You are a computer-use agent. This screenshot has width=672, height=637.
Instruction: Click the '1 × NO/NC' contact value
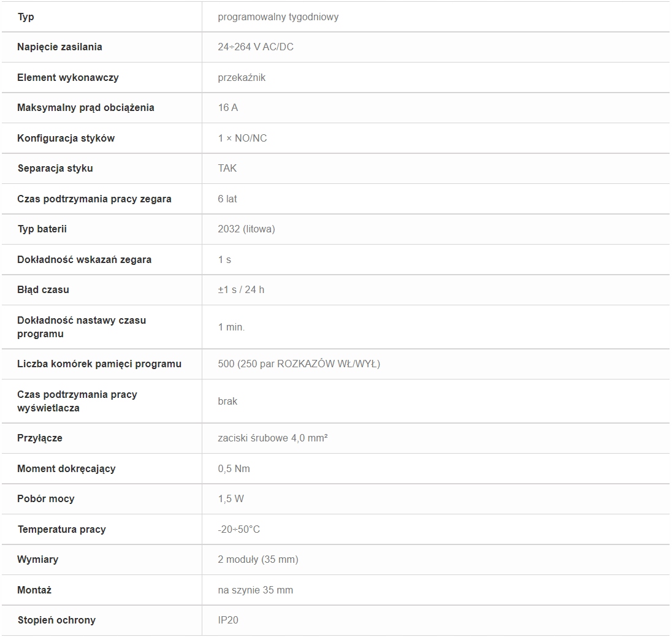coord(242,138)
